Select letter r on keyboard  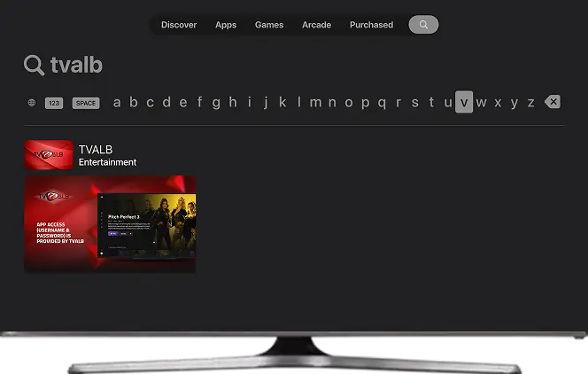click(398, 102)
